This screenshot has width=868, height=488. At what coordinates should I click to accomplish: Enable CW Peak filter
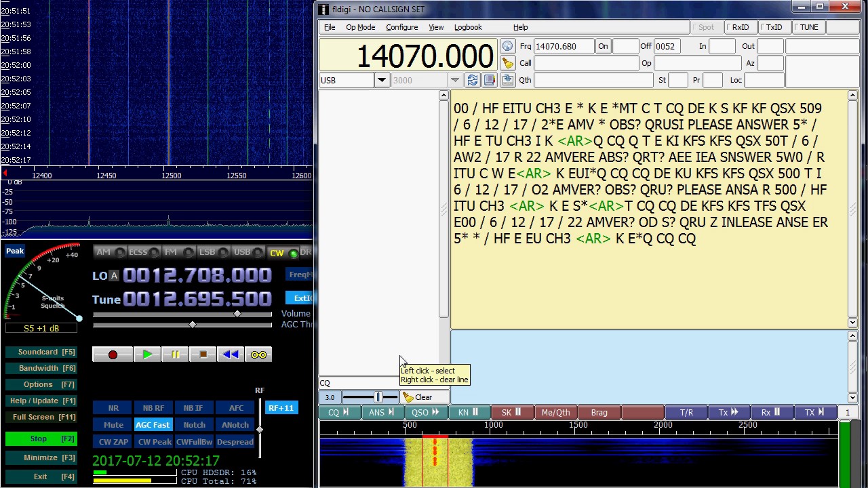pos(155,442)
